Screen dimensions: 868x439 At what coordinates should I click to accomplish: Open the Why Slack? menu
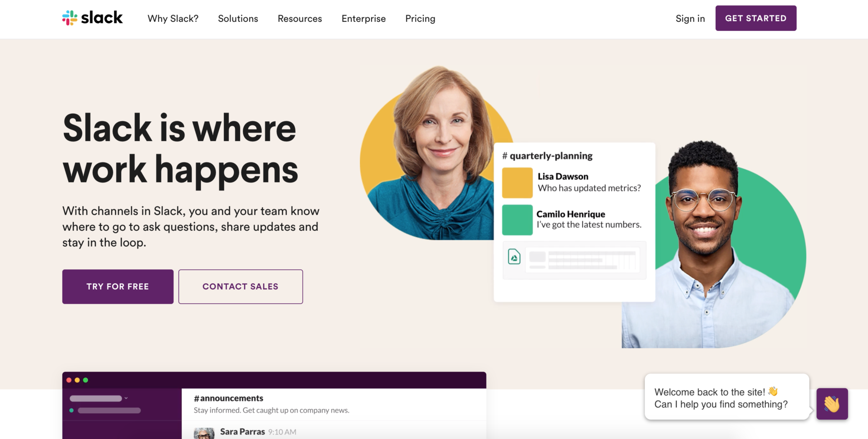click(x=173, y=19)
